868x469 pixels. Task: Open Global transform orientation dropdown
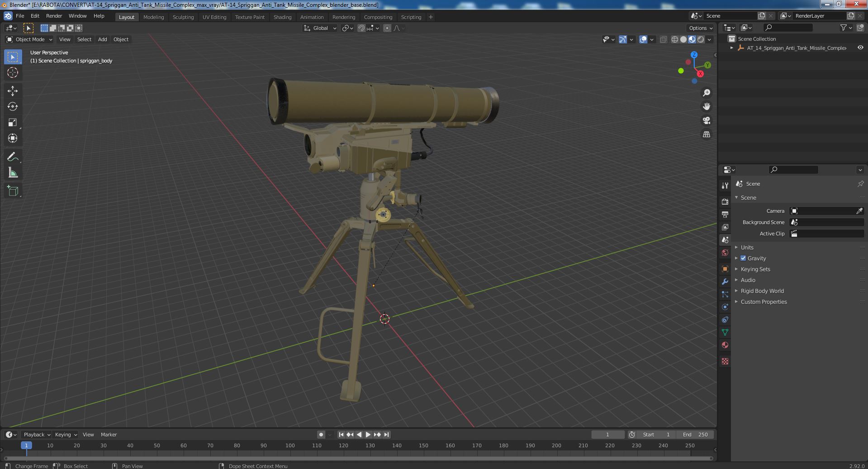pyautogui.click(x=320, y=28)
